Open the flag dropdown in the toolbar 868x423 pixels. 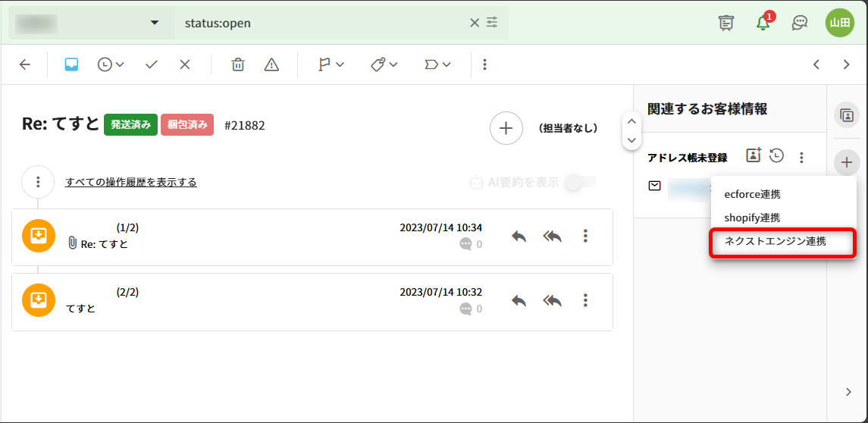point(331,64)
